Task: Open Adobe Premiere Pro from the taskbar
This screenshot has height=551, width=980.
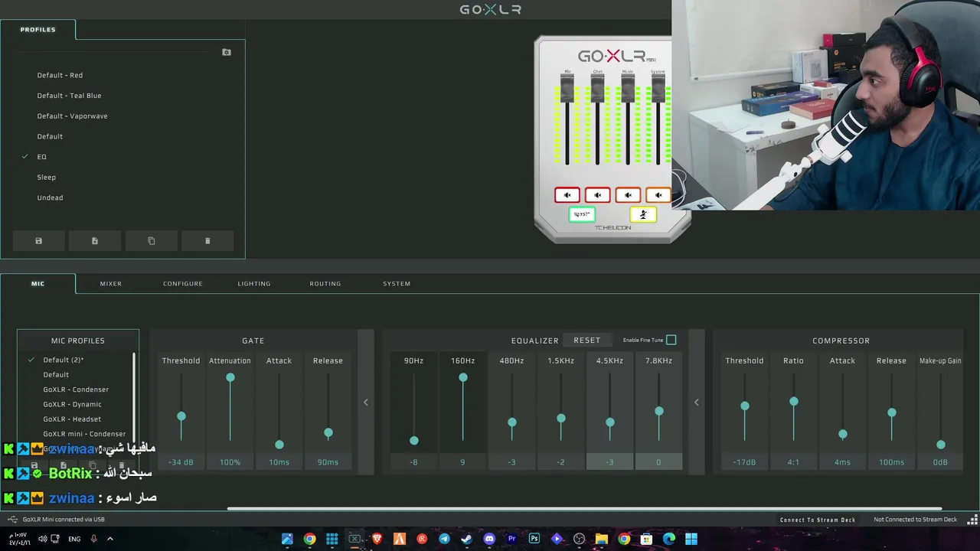Action: (x=511, y=539)
